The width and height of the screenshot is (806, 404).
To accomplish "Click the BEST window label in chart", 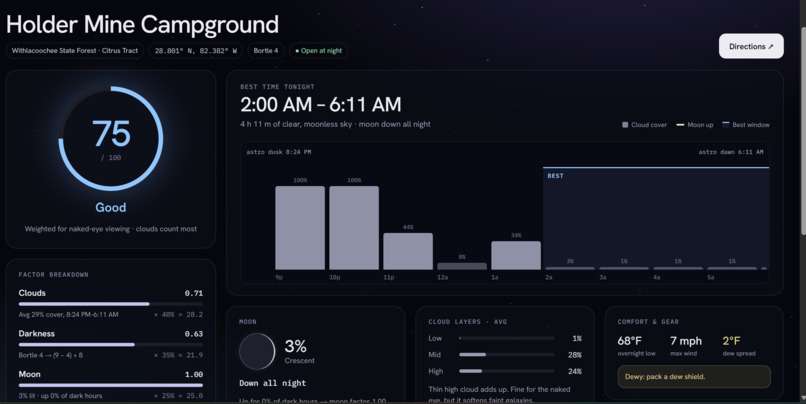I will point(555,176).
